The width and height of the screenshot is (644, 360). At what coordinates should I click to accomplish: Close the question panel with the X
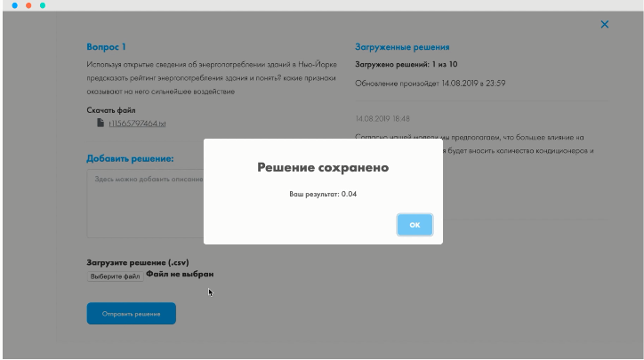pos(605,24)
